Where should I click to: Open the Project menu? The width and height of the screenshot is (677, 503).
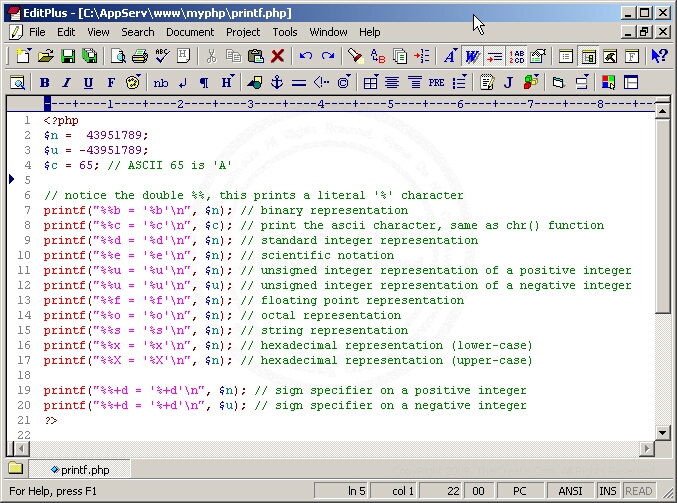click(243, 32)
